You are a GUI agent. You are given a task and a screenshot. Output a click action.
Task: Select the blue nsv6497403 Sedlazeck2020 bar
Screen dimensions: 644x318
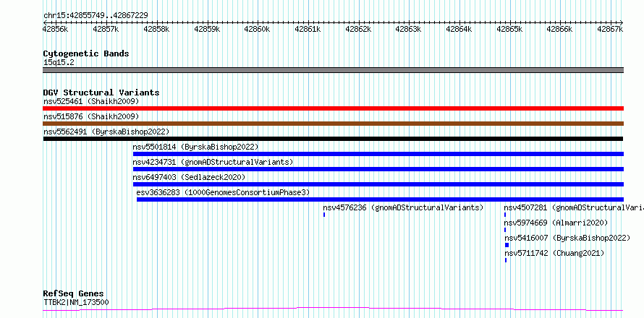[x=378, y=184]
